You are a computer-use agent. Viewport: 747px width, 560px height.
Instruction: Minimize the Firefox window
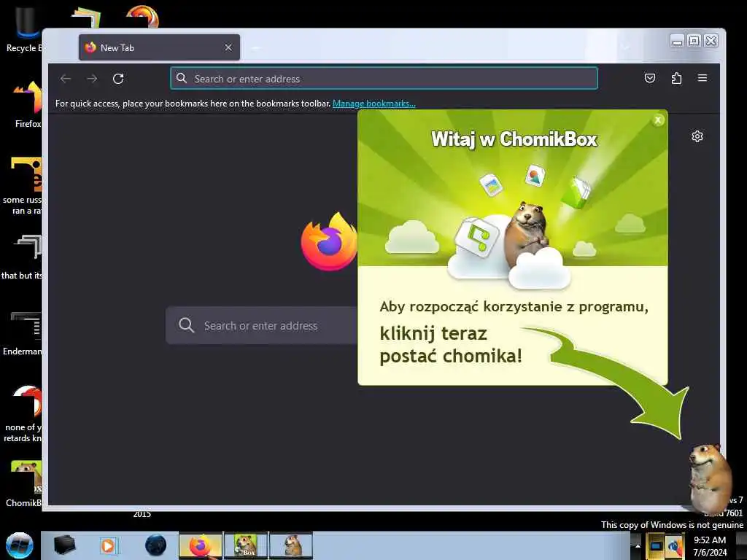click(x=677, y=42)
